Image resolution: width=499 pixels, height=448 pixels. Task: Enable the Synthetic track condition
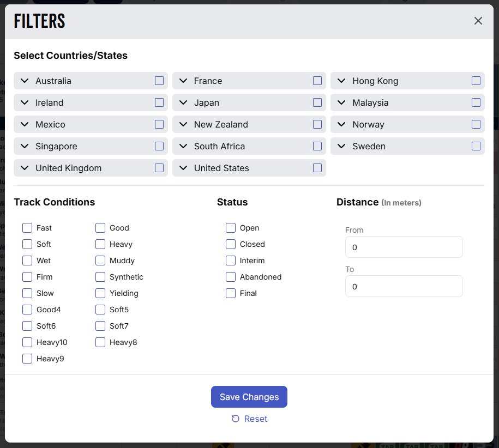[100, 277]
